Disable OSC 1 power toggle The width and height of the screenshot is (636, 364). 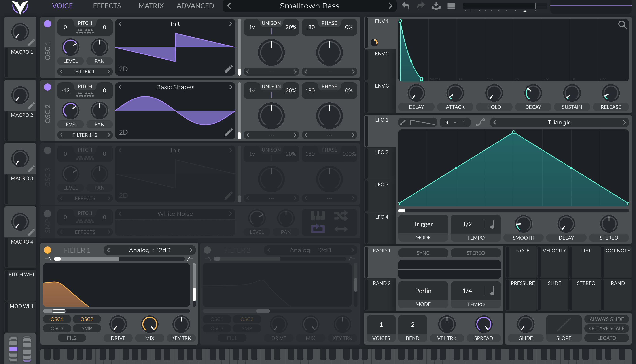point(47,24)
